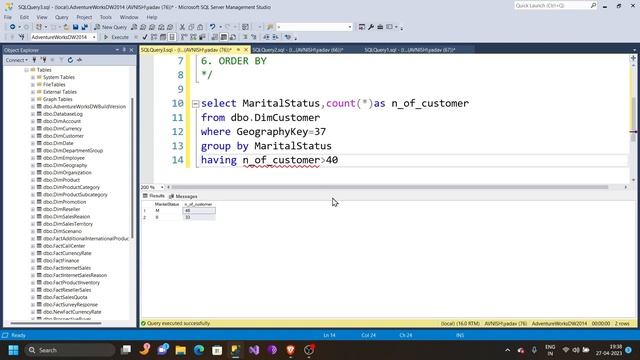The height and width of the screenshot is (360, 640).
Task: Expand the dbo.DimCustomer table node
Action: (x=33, y=136)
